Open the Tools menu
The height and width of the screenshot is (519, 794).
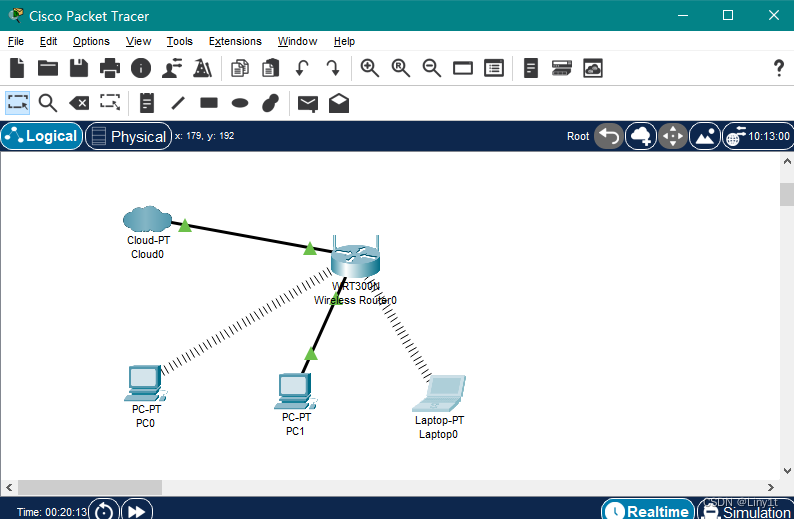click(x=180, y=41)
